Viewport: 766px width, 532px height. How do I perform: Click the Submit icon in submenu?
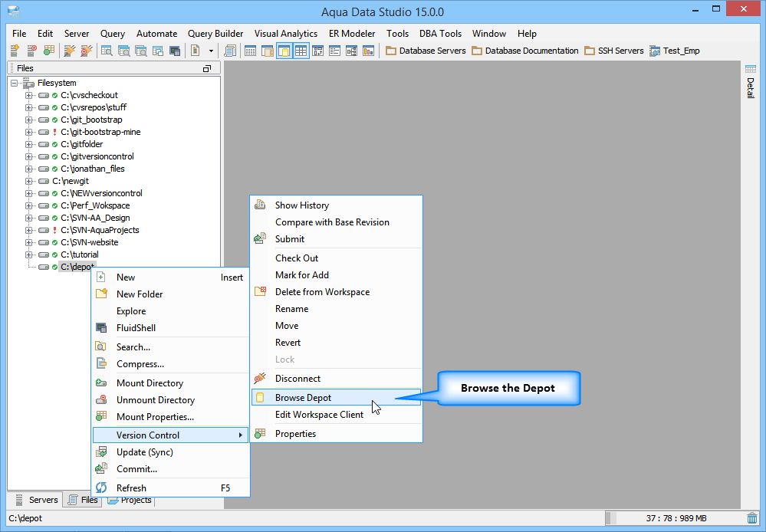[260, 238]
